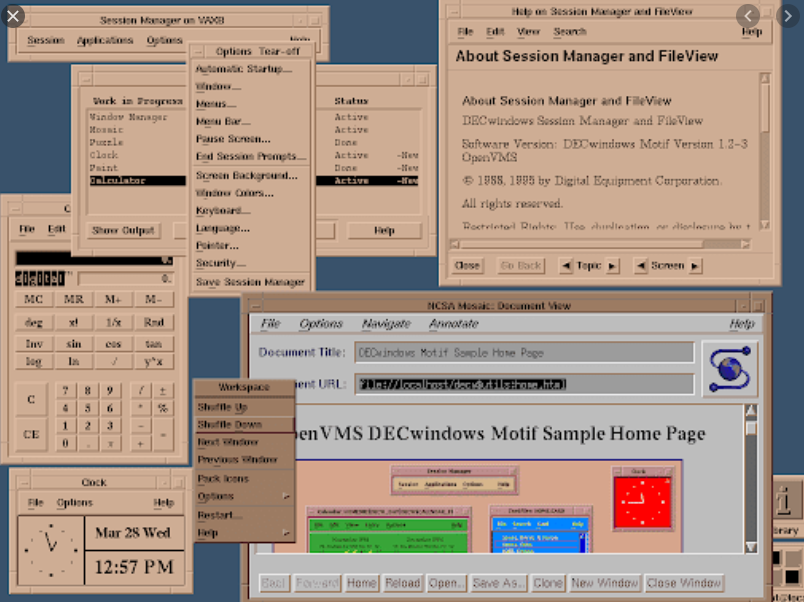
Task: Choose Keyboard in Options tear-off
Action: coord(224,210)
